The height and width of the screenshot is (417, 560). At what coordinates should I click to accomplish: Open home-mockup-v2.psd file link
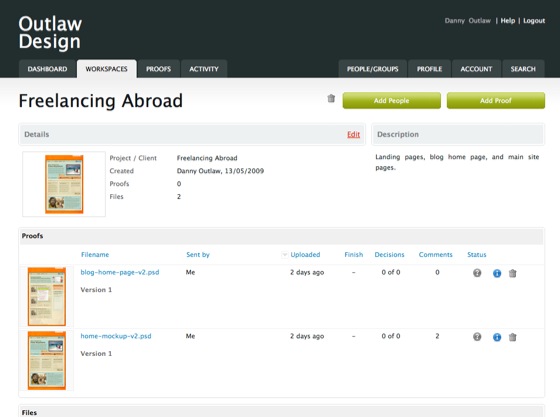116,336
